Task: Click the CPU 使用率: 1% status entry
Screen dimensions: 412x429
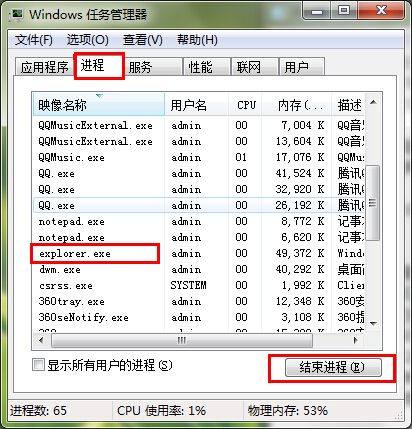Action: [x=162, y=411]
